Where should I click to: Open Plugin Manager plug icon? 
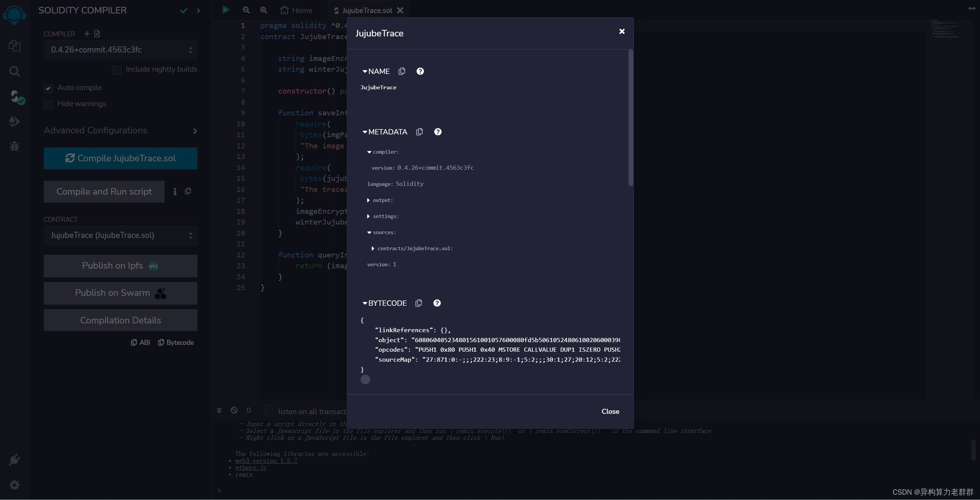click(x=15, y=459)
